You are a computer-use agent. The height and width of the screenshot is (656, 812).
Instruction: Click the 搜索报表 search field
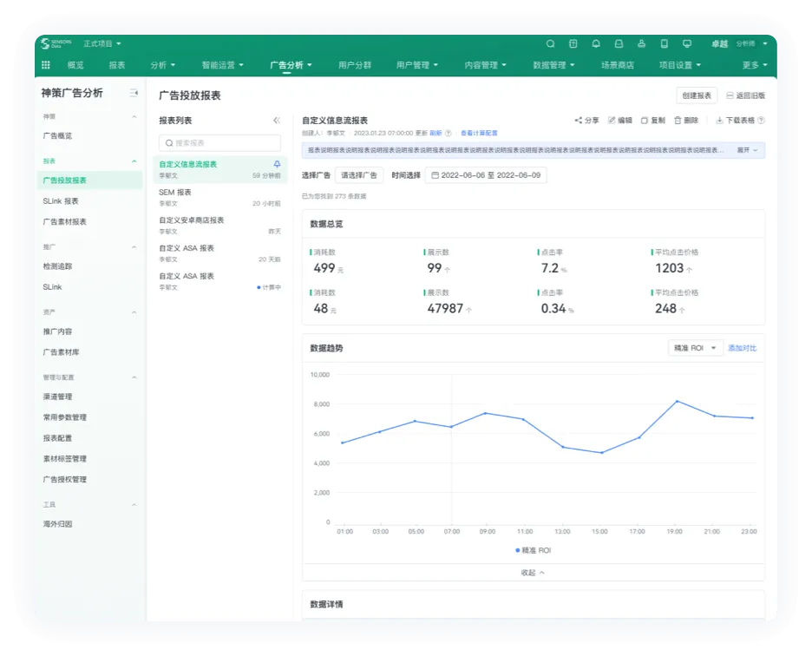tap(219, 143)
